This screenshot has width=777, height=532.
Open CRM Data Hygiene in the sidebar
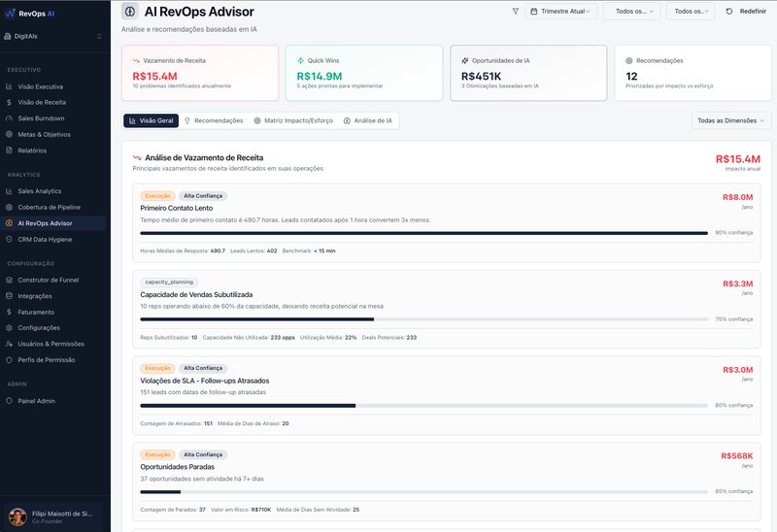pos(53,239)
